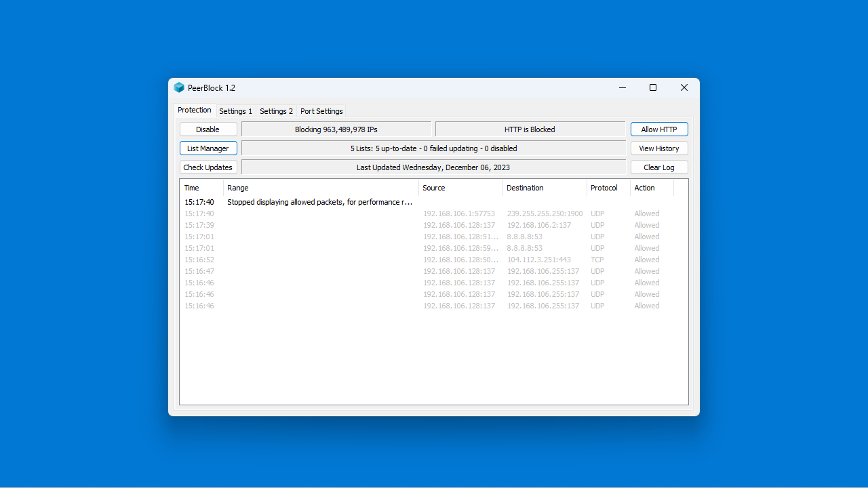The image size is (868, 488).
Task: Click destination 239.255.255.250:1900
Action: (x=545, y=213)
